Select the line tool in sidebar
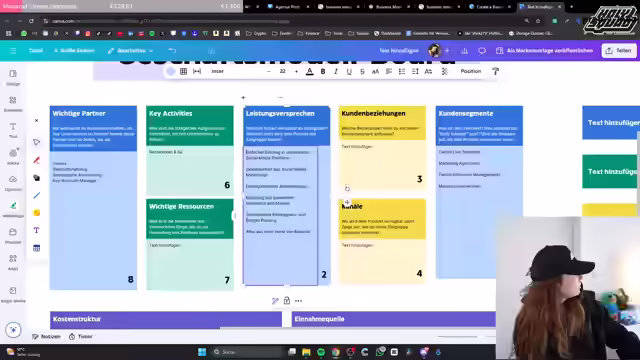640x360 pixels. click(x=36, y=196)
